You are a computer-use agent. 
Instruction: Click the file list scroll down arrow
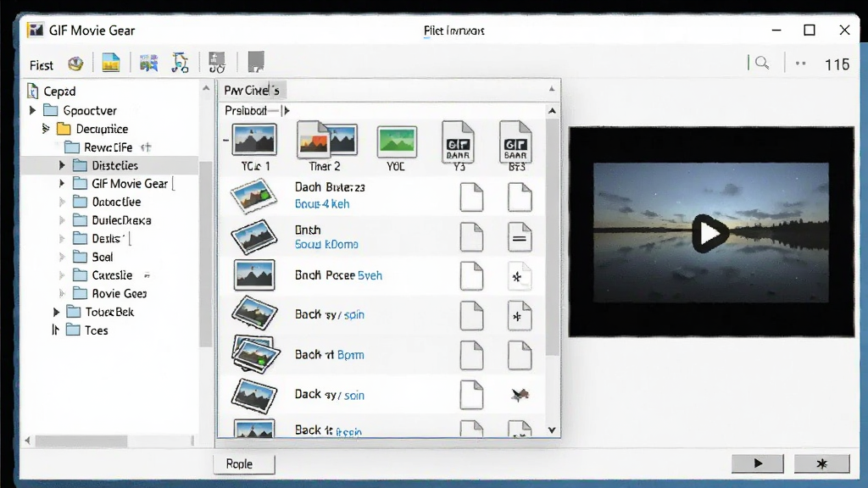pos(552,430)
